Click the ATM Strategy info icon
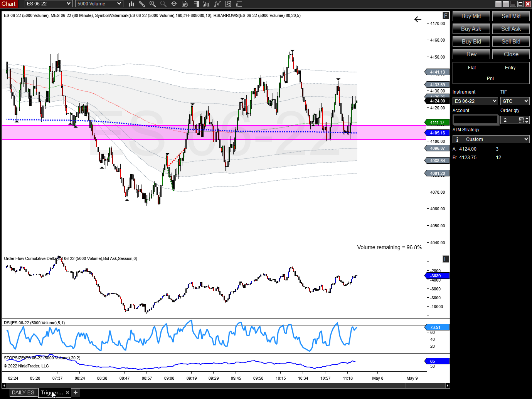This screenshot has height=399, width=532. tap(457, 139)
